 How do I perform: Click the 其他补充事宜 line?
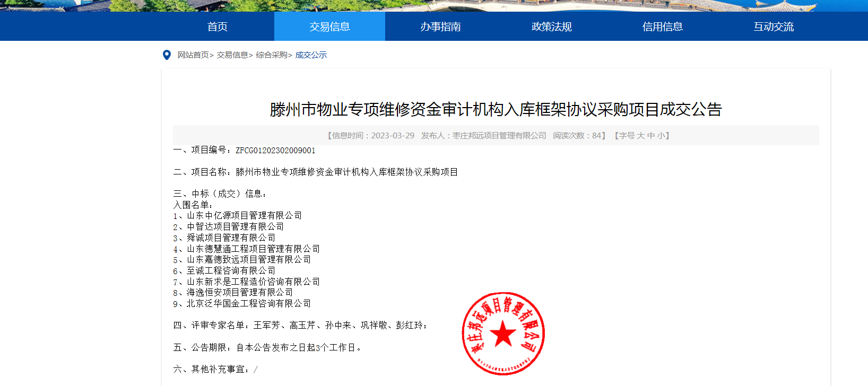pos(215,370)
